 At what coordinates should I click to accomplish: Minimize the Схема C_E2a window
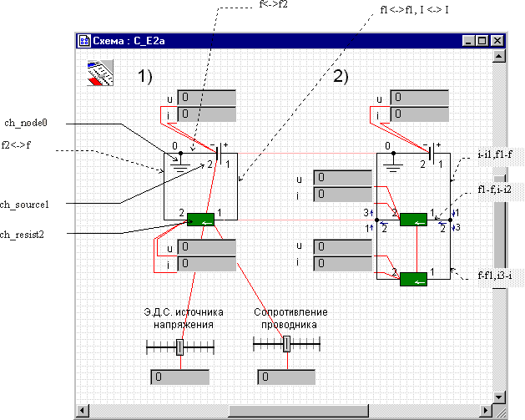tap(468, 41)
